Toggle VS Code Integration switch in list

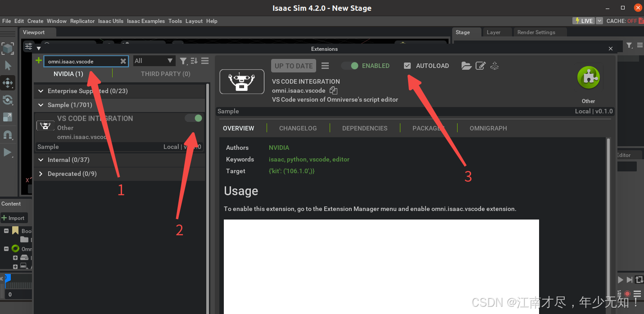point(194,118)
